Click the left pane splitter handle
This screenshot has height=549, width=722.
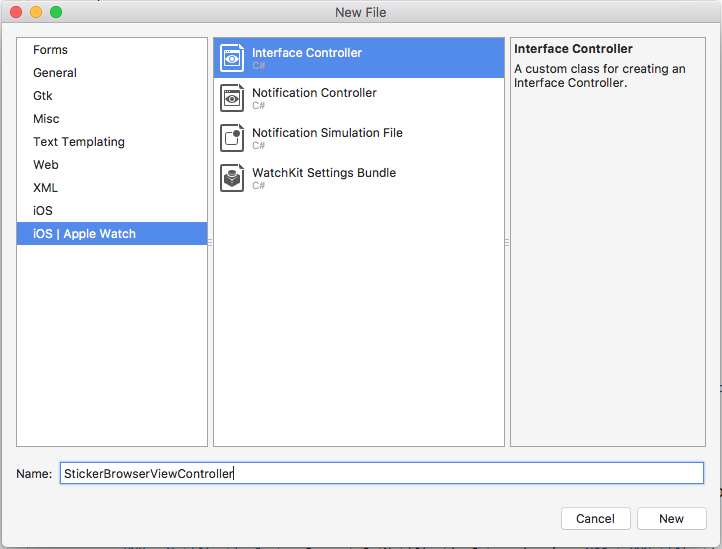point(210,242)
